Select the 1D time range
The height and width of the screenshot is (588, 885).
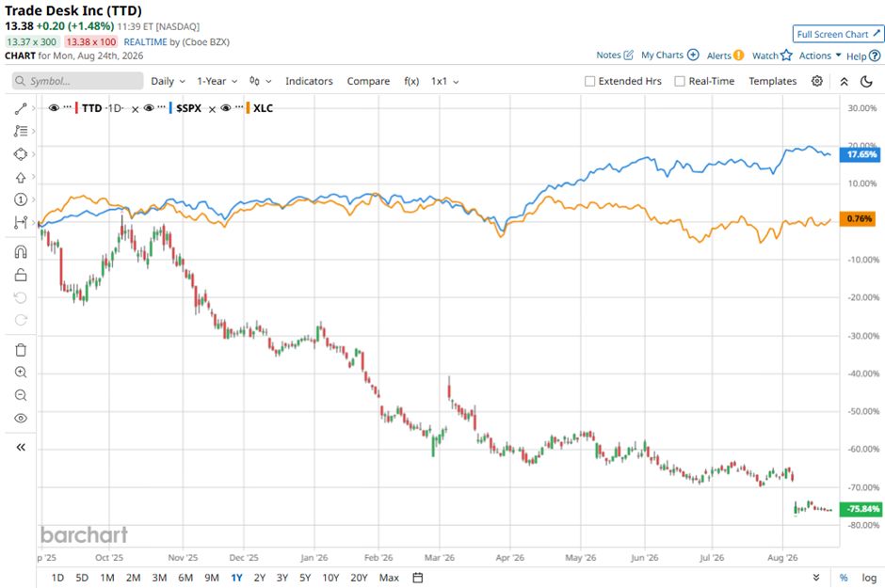pyautogui.click(x=57, y=578)
